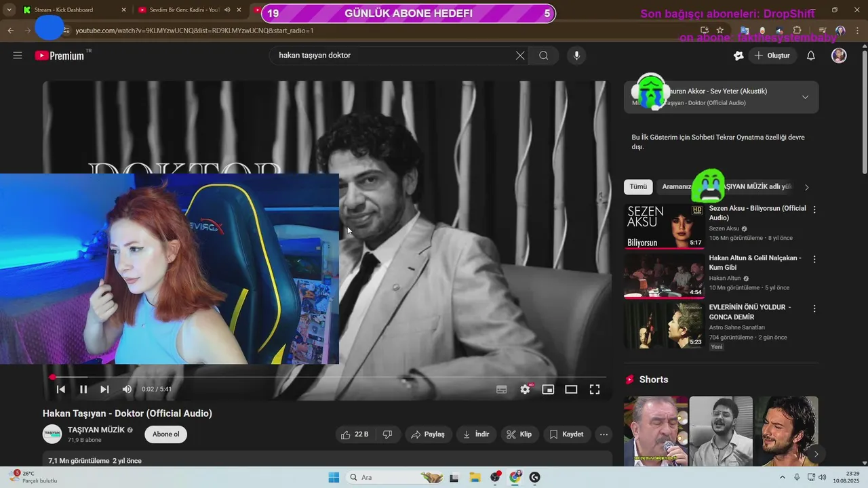The width and height of the screenshot is (868, 488).
Task: Like the video with 22 B likes
Action: [x=355, y=434]
